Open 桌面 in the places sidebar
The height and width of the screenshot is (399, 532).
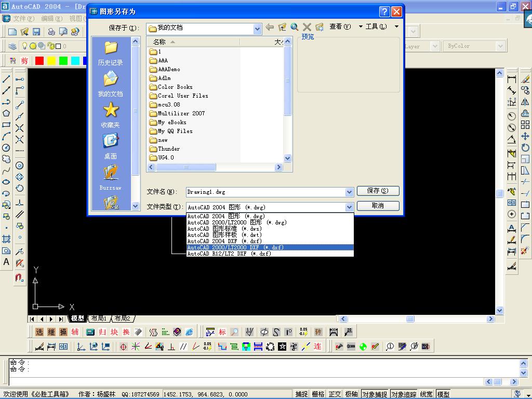[x=111, y=147]
